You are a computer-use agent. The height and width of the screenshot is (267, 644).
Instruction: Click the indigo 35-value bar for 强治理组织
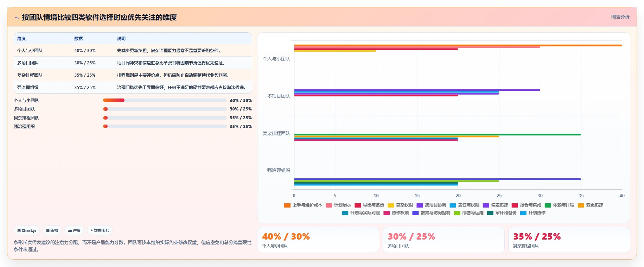pos(438,179)
